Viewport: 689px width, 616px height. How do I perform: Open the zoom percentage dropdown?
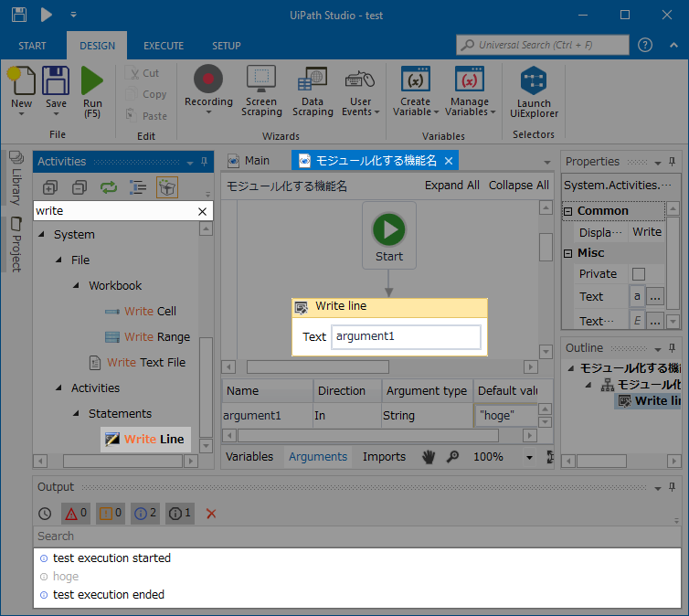point(529,457)
